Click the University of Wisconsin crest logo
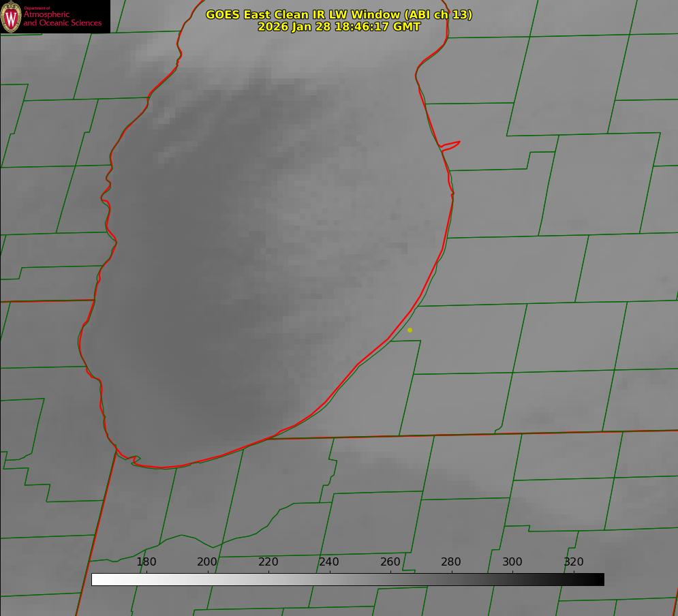This screenshot has width=678, height=616. point(11,16)
